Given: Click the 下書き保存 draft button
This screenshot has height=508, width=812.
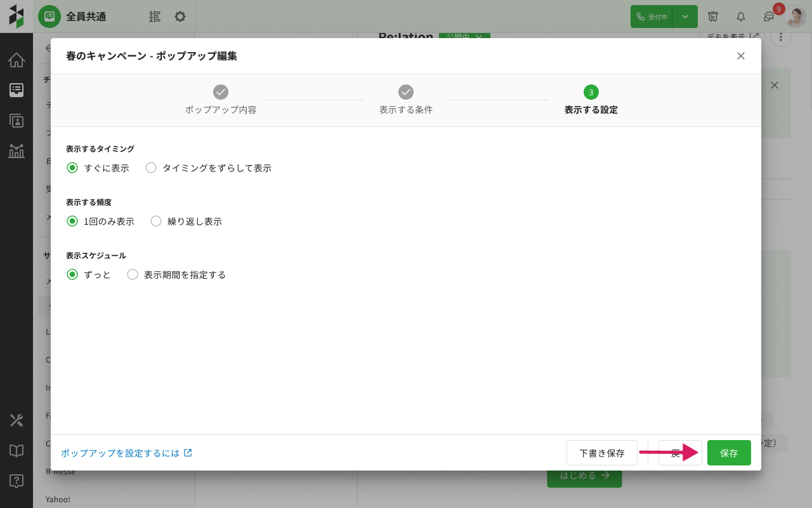Looking at the screenshot, I should 601,453.
